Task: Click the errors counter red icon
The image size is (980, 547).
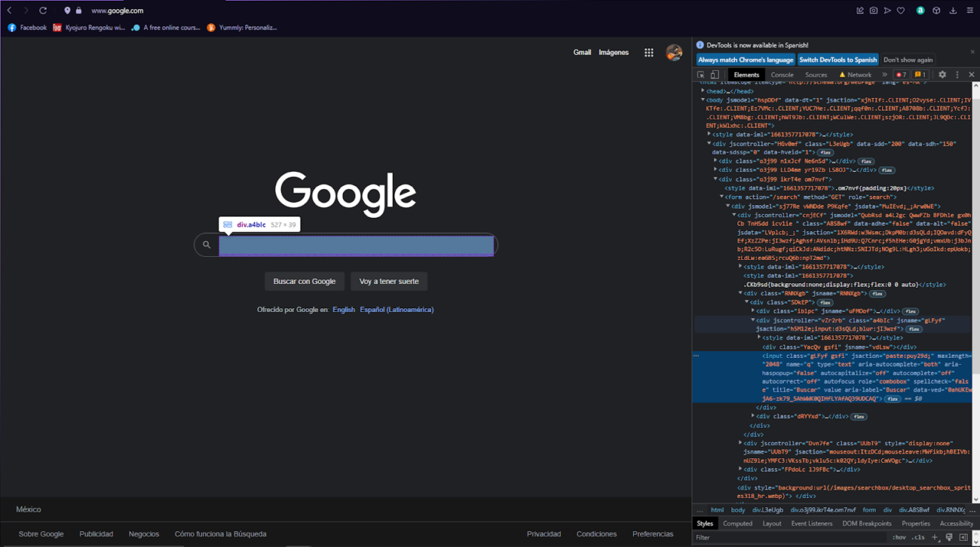Action: [900, 74]
